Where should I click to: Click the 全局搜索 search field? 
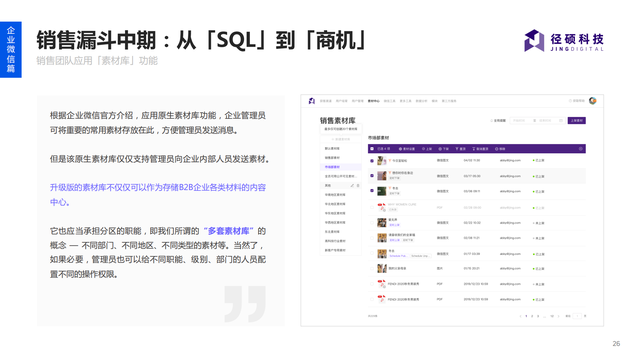(500, 120)
